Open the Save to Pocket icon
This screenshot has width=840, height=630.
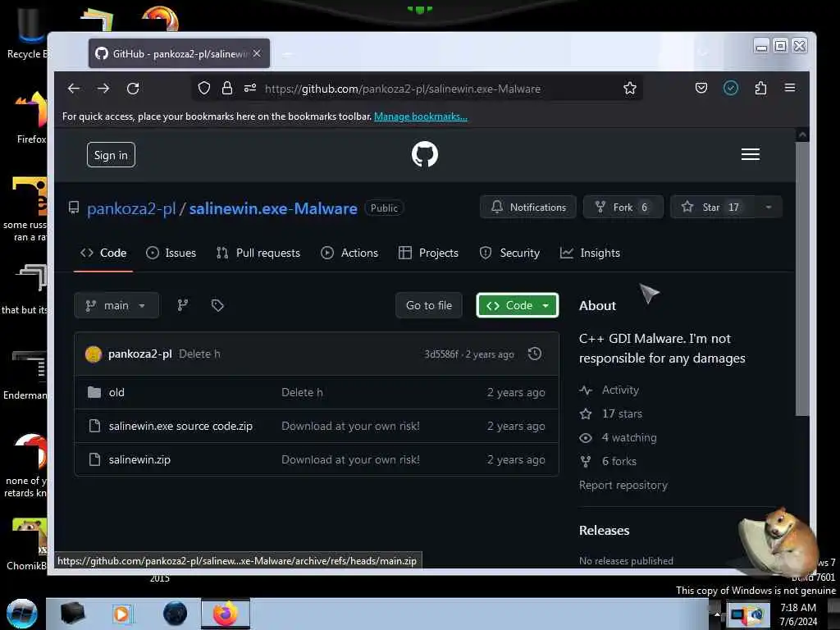(701, 88)
